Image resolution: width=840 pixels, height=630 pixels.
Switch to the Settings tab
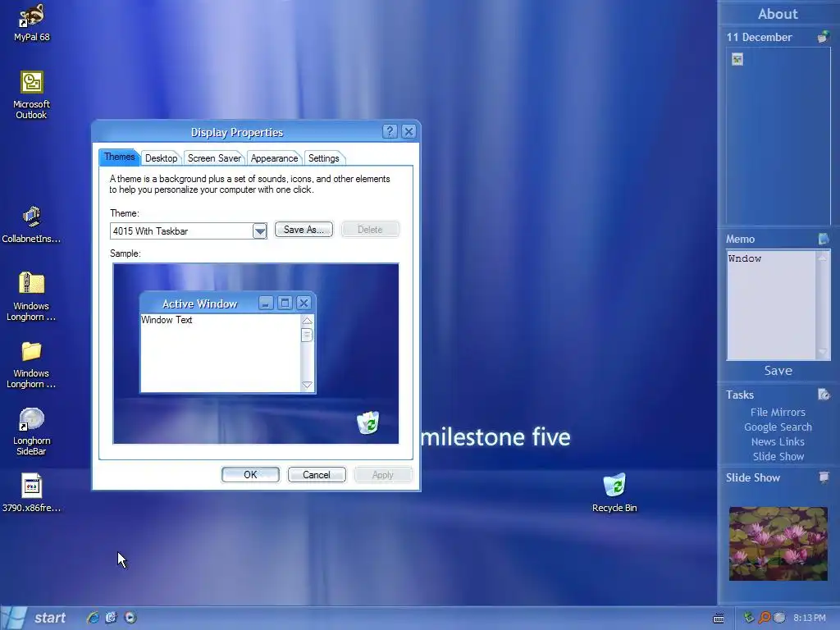click(323, 158)
